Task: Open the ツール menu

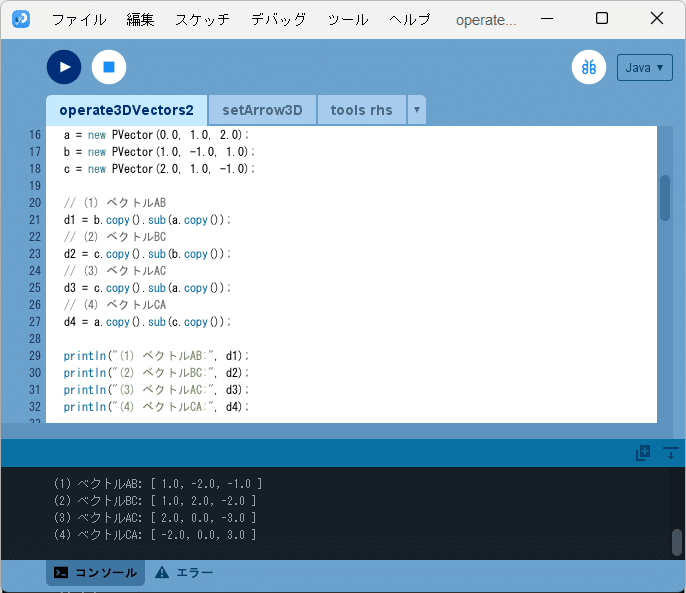Action: 348,20
